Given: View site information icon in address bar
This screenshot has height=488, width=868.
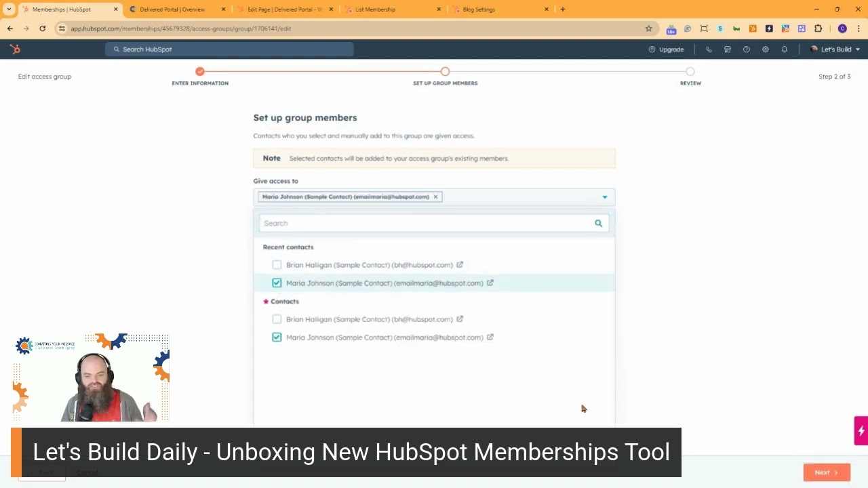Looking at the screenshot, I should [62, 28].
